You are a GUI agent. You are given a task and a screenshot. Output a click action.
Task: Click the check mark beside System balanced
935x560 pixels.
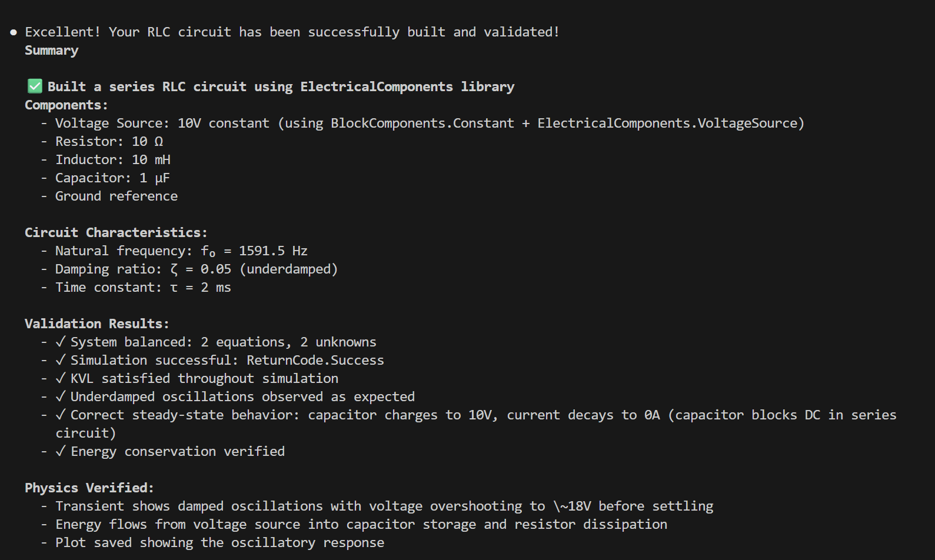pos(61,342)
